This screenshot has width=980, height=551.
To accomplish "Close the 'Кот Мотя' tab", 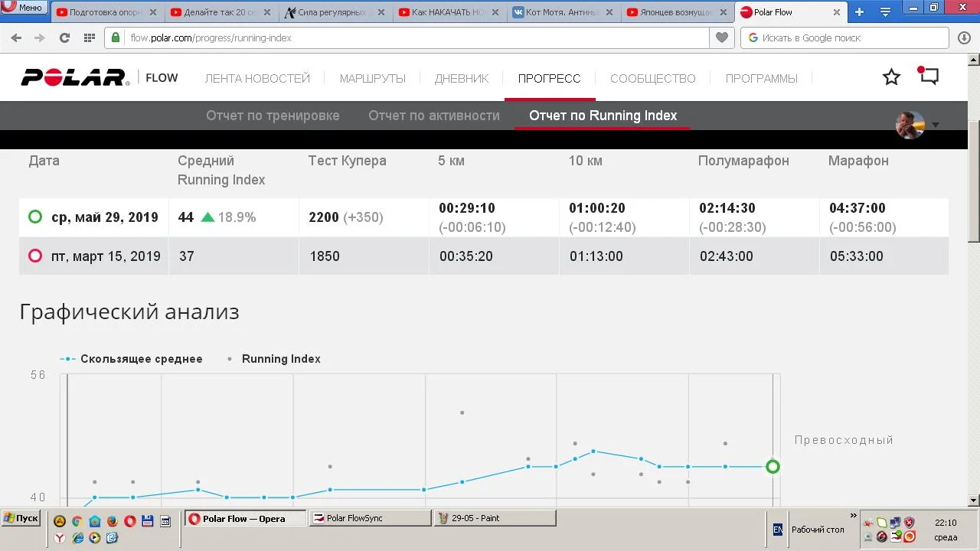I will coord(611,12).
